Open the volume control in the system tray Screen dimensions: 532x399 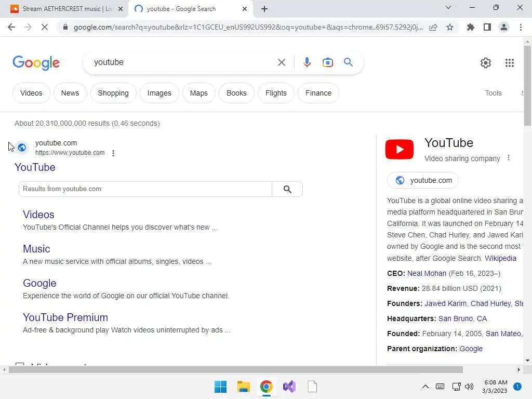(x=469, y=387)
